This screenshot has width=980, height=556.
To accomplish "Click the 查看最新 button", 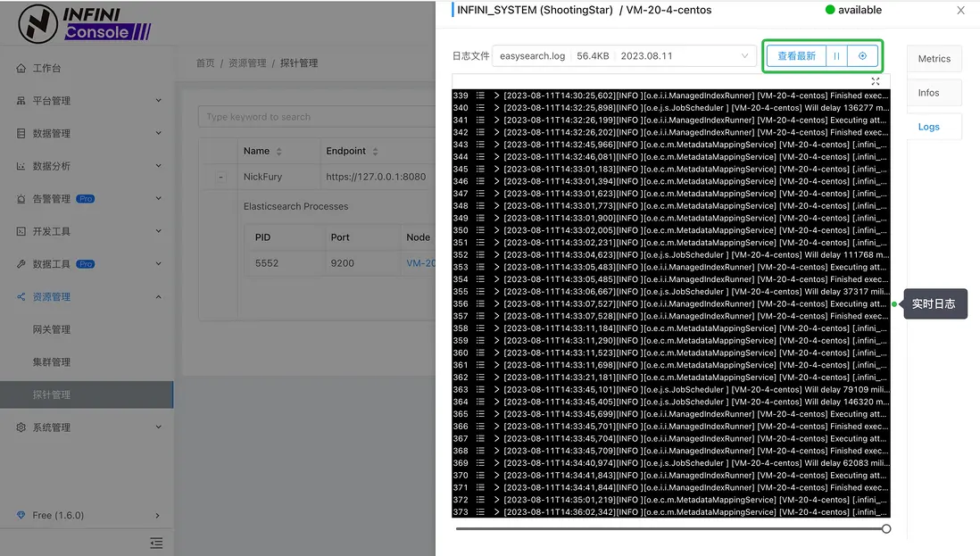I will [796, 56].
